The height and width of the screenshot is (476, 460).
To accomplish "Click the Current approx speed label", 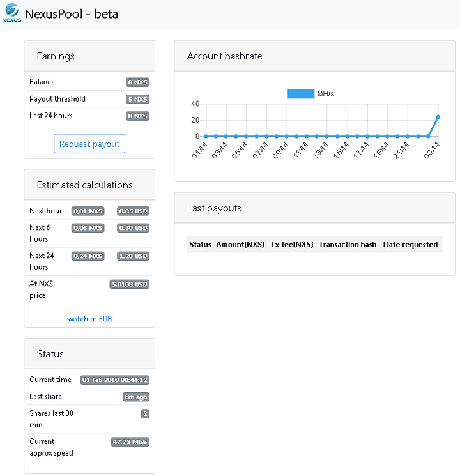I will tap(51, 447).
